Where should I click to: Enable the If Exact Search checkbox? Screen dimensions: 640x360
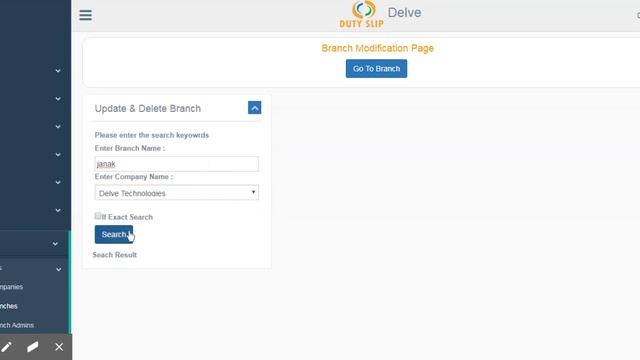click(98, 216)
